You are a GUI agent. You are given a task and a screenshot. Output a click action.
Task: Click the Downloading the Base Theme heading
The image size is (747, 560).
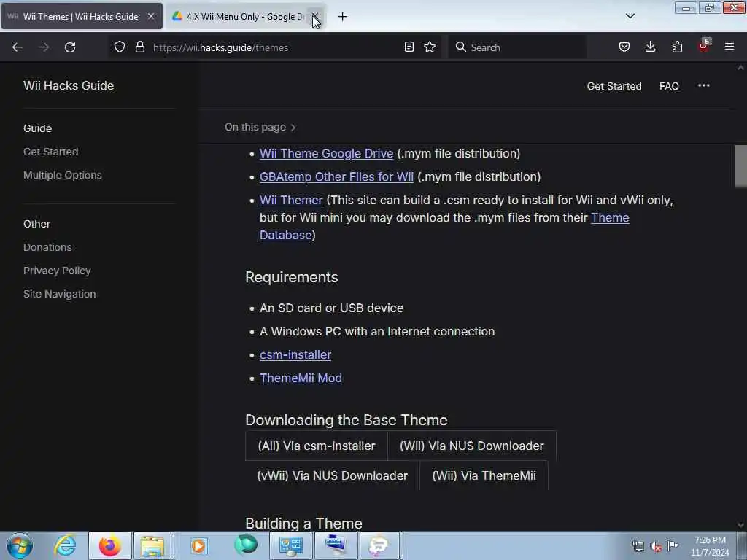[x=347, y=420]
